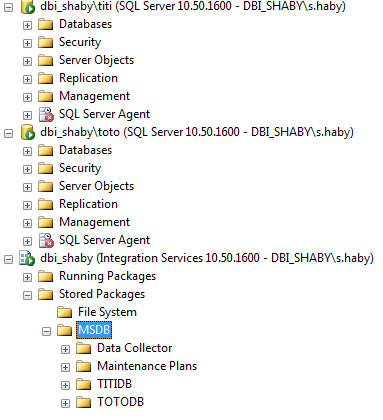Expand Management under dbi_shaby\toto
The image size is (383, 420).
pos(27,224)
